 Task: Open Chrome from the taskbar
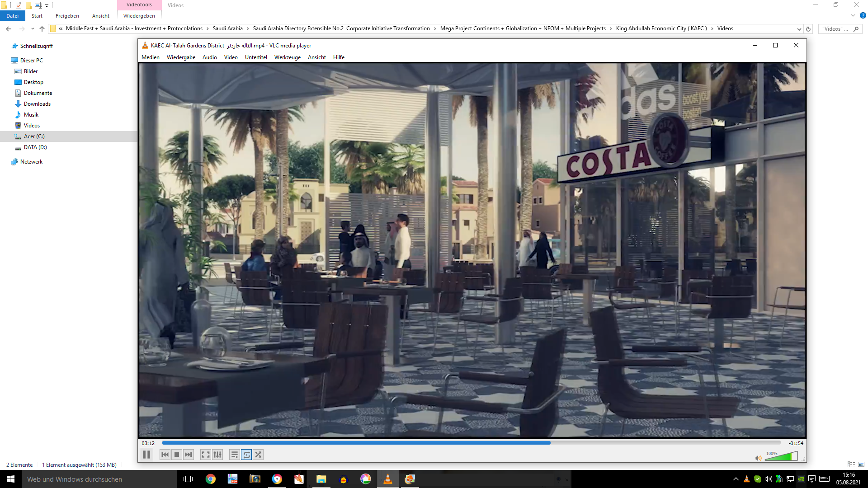[x=211, y=479]
